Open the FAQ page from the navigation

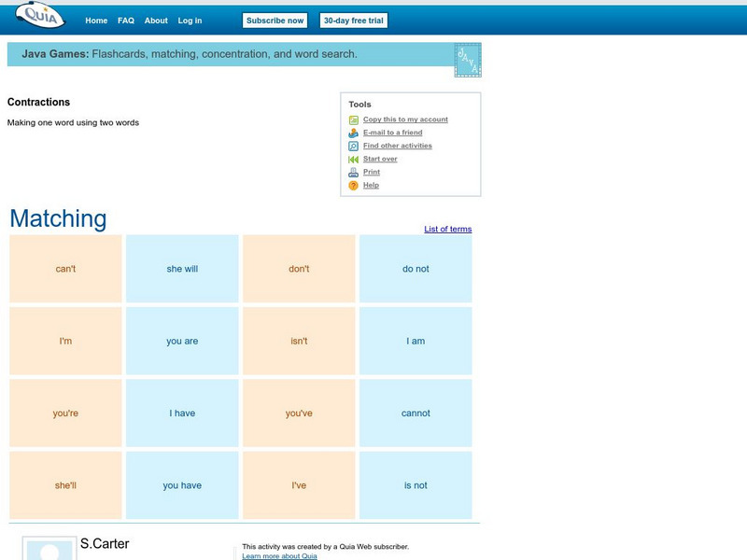[x=125, y=20]
